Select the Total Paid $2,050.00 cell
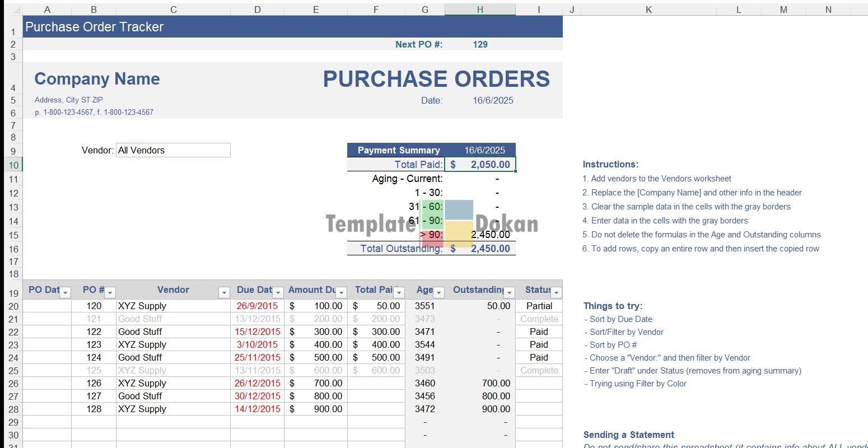The height and width of the screenshot is (448, 868). tap(480, 165)
